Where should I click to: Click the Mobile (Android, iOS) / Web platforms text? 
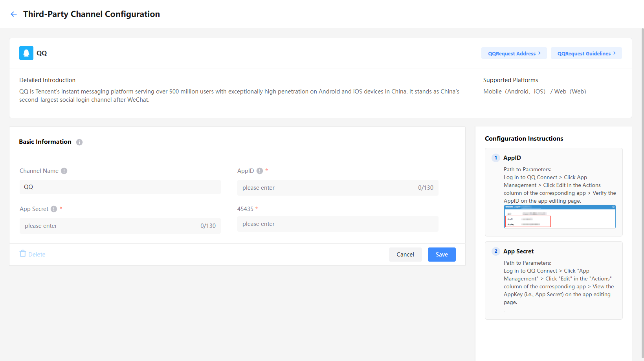535,92
